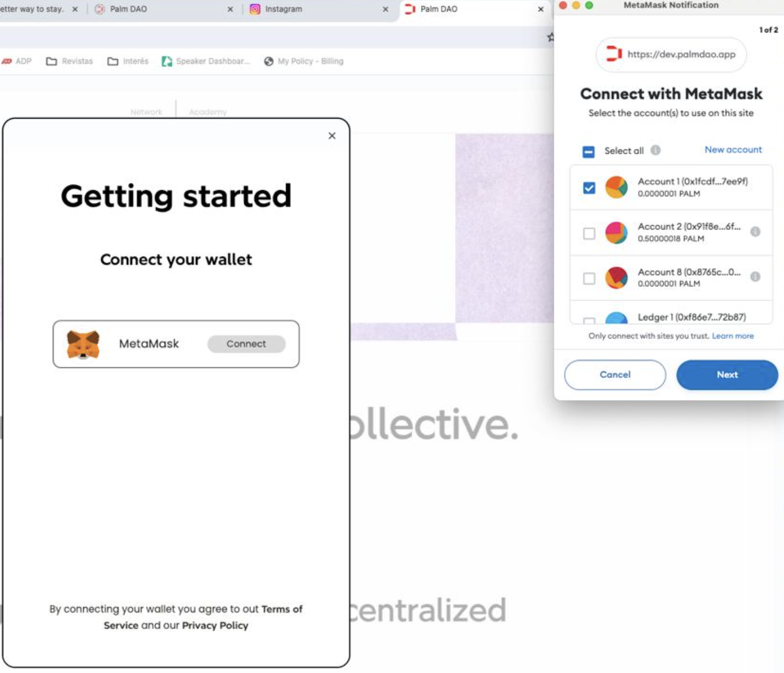
Task: Click the Account 1 (0x1fcdf...7ee9f) label
Action: 692,181
